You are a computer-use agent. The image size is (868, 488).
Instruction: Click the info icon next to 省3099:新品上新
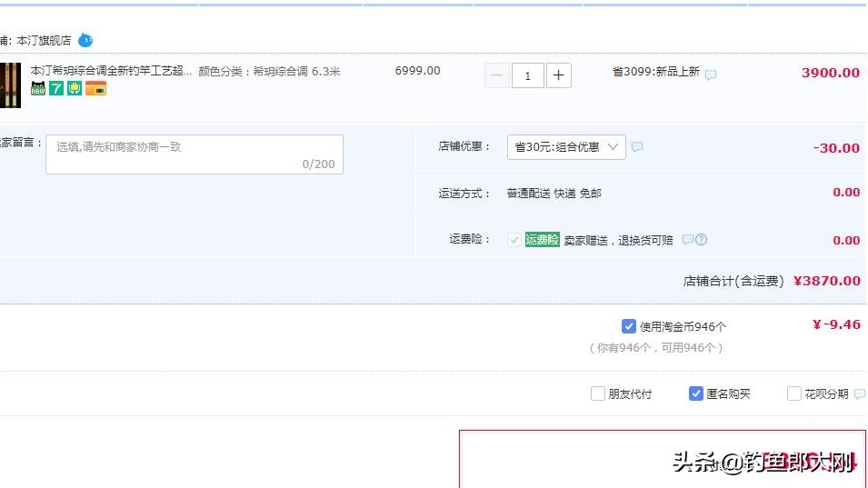tap(711, 75)
